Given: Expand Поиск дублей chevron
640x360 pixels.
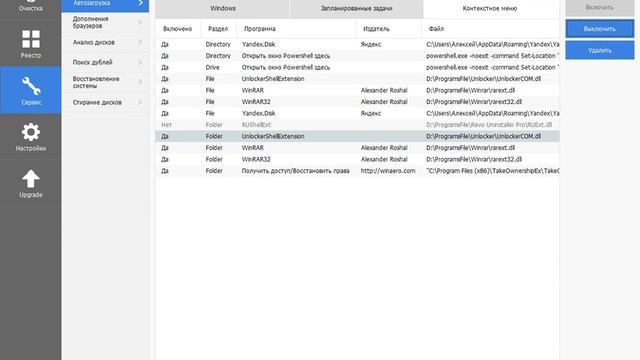Looking at the screenshot, I should click(140, 62).
